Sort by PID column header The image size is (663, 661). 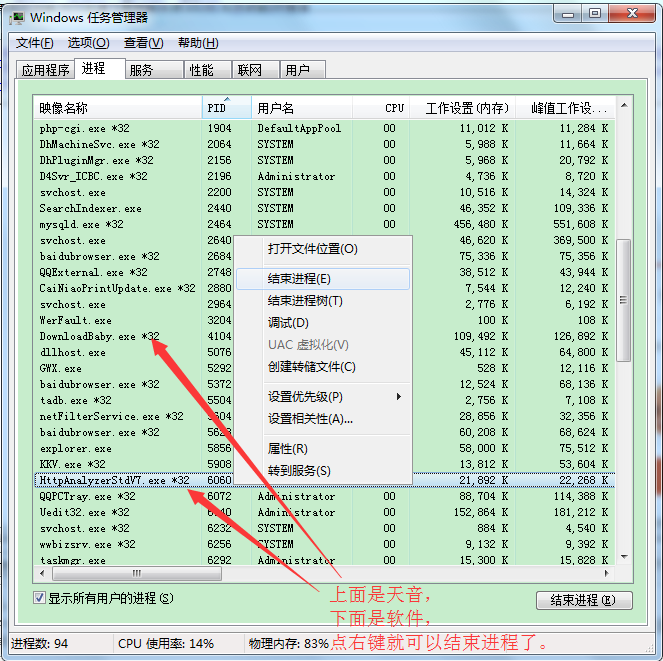click(x=216, y=108)
